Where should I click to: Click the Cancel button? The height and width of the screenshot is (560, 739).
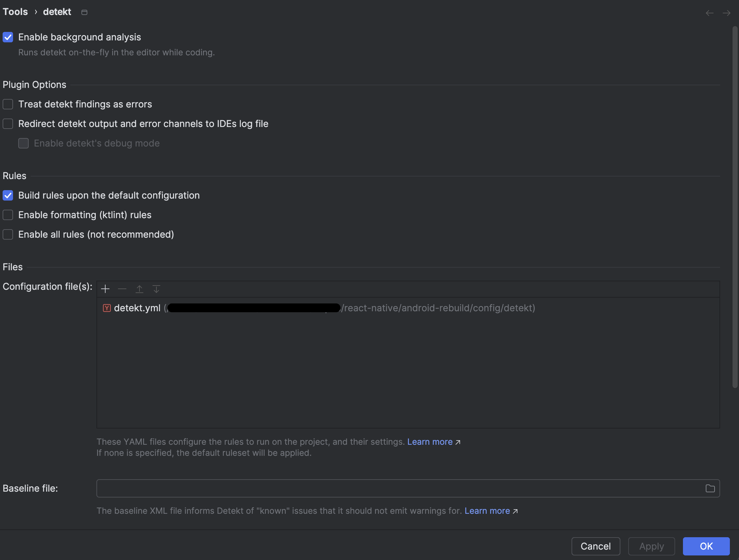[x=596, y=546]
